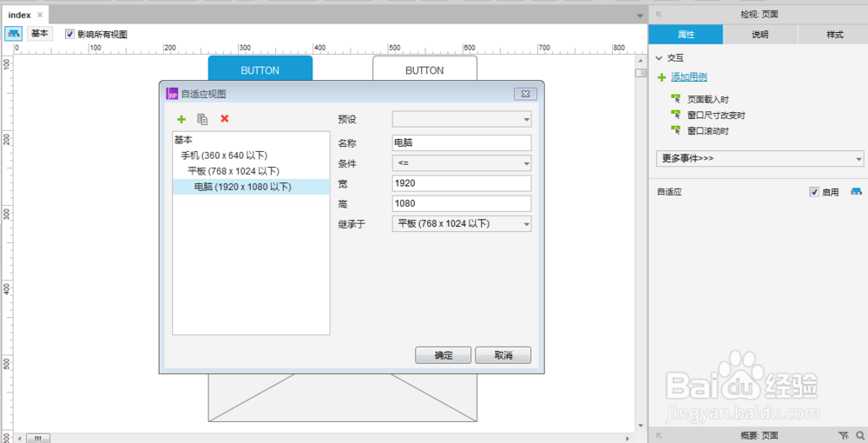
Task: Click the search icon in 概要 panel
Action: point(859,436)
